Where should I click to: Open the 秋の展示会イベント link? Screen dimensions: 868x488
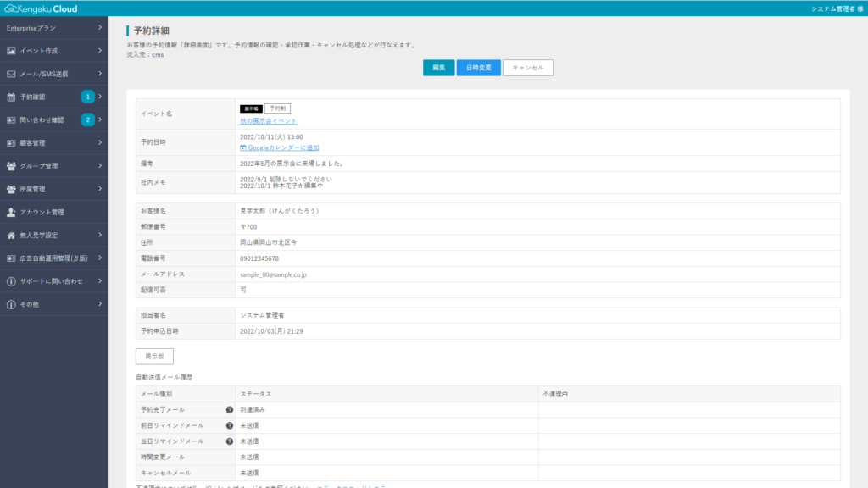pyautogui.click(x=269, y=120)
